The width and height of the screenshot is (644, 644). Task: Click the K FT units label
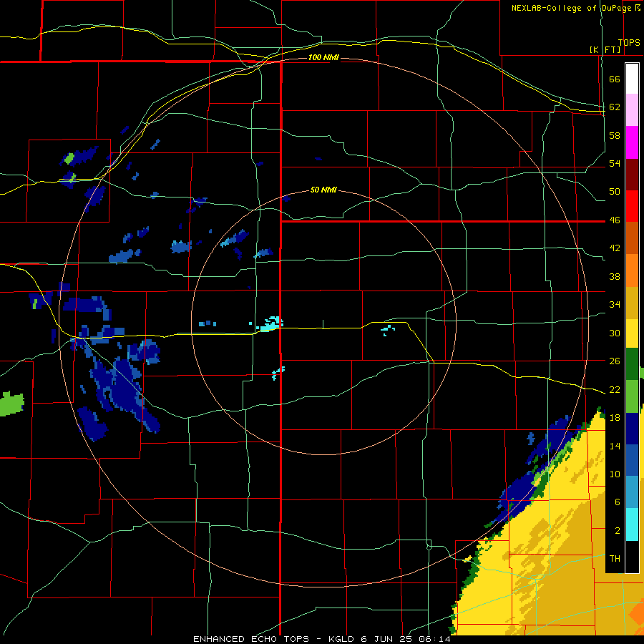tap(605, 50)
